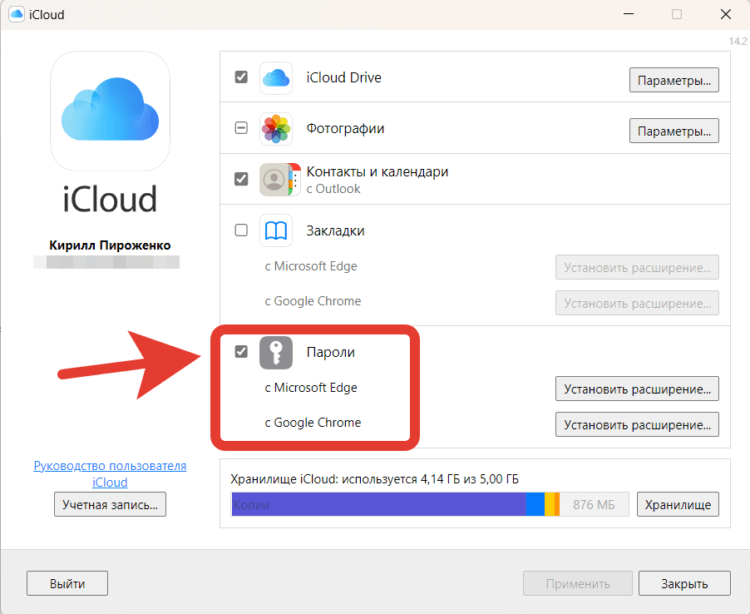The width and height of the screenshot is (750, 614).
Task: Click the Кирилл Пироженко account name
Action: [x=110, y=245]
